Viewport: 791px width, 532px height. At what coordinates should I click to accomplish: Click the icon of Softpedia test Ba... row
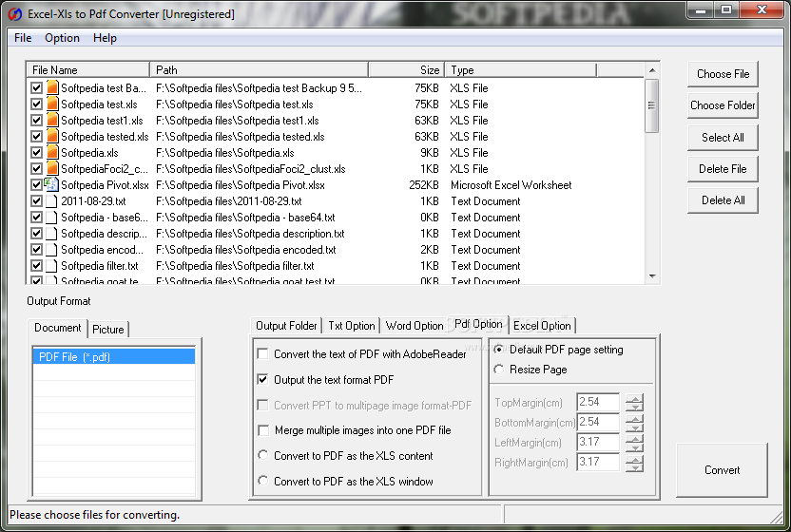pos(52,87)
